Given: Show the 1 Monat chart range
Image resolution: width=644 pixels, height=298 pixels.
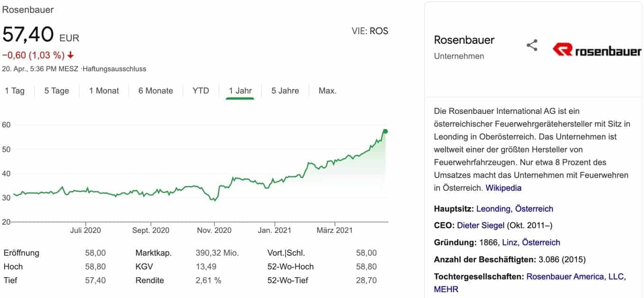Looking at the screenshot, I should pos(104,91).
